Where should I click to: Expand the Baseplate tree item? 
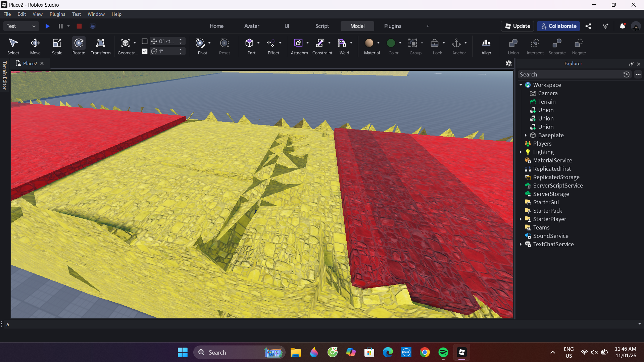(526, 135)
